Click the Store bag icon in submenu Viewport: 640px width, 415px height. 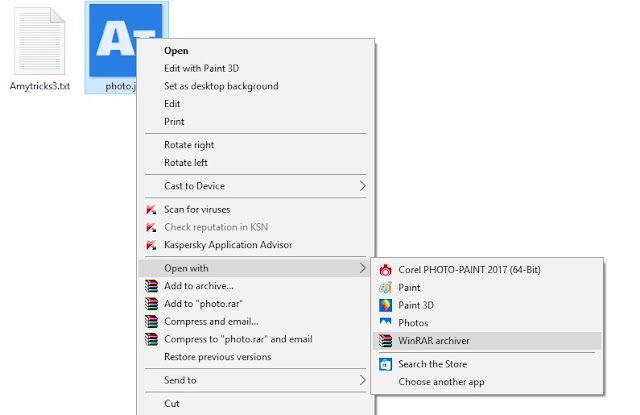point(385,364)
